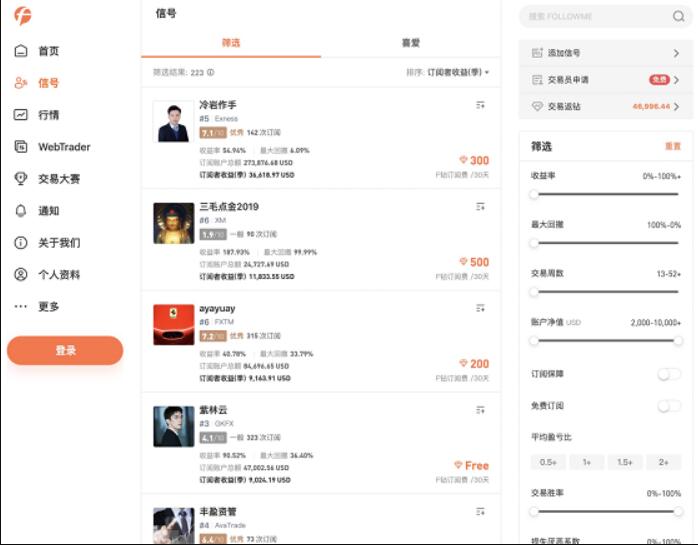Image resolution: width=698 pixels, height=545 pixels.
Task: Click the info icon beside the 223 result count
Action: coord(211,72)
